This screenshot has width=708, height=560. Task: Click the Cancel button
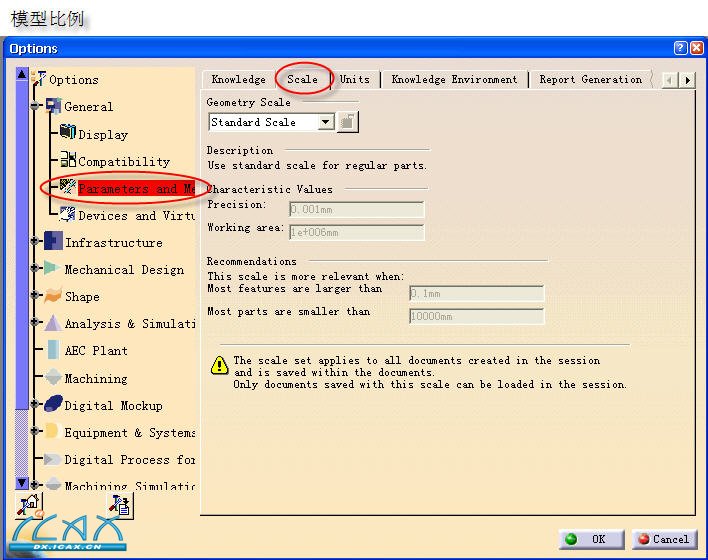pyautogui.click(x=664, y=539)
